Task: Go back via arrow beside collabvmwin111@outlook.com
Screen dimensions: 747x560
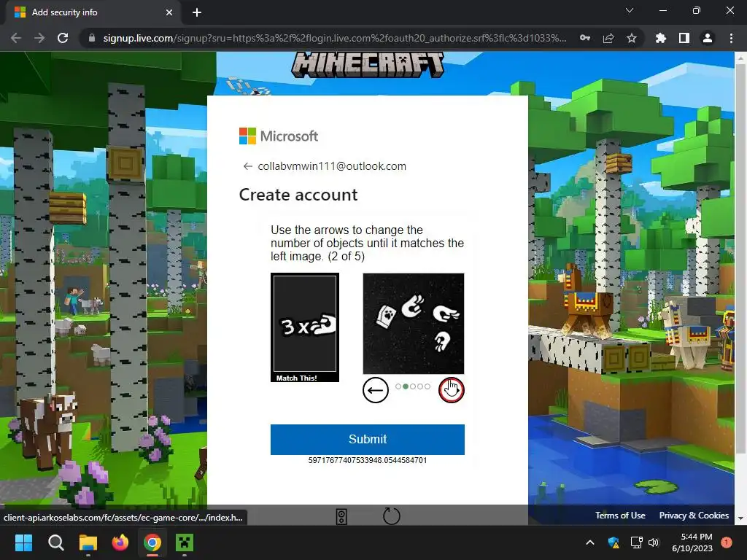Action: point(247,166)
